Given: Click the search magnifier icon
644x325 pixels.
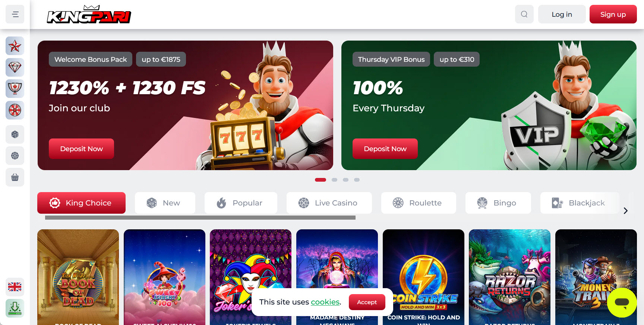Looking at the screenshot, I should click(524, 14).
